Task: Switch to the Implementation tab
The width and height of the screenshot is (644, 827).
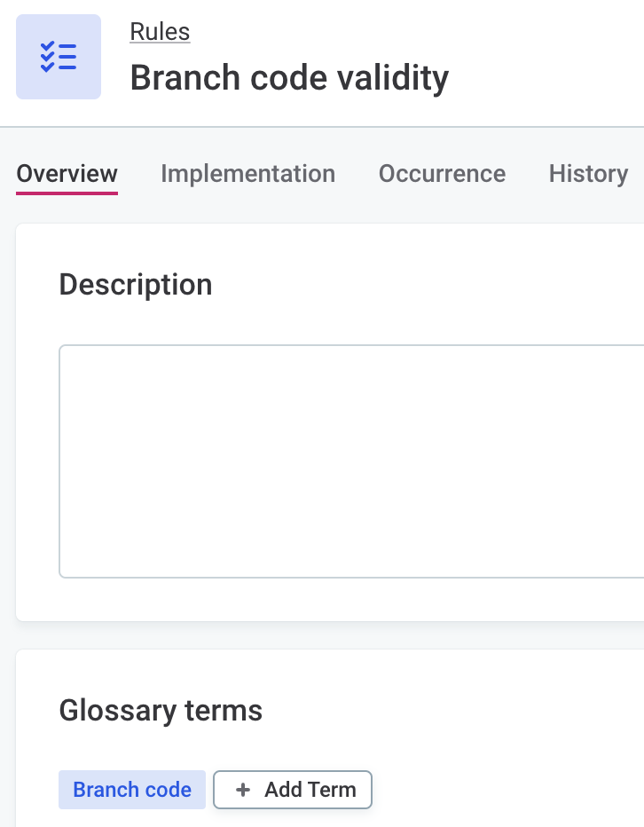Action: (248, 174)
